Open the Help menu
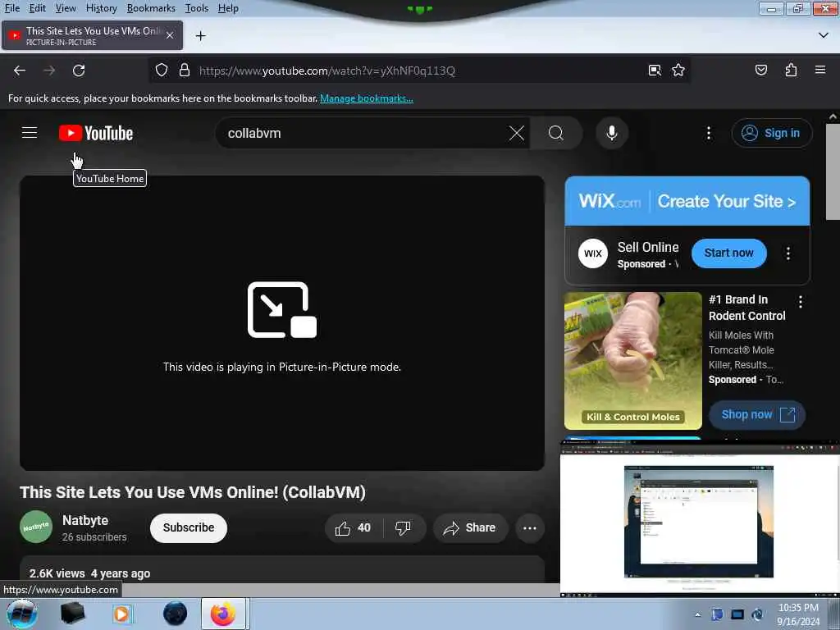 coord(228,8)
